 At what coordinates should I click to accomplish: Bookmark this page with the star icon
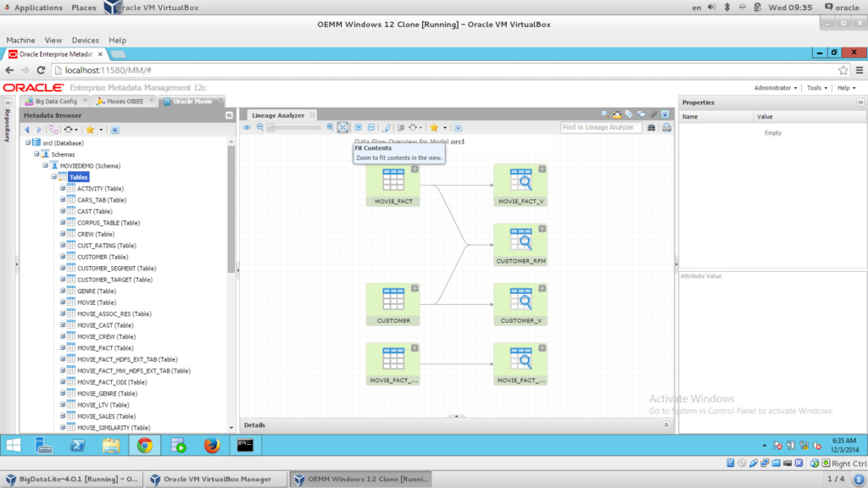click(843, 70)
